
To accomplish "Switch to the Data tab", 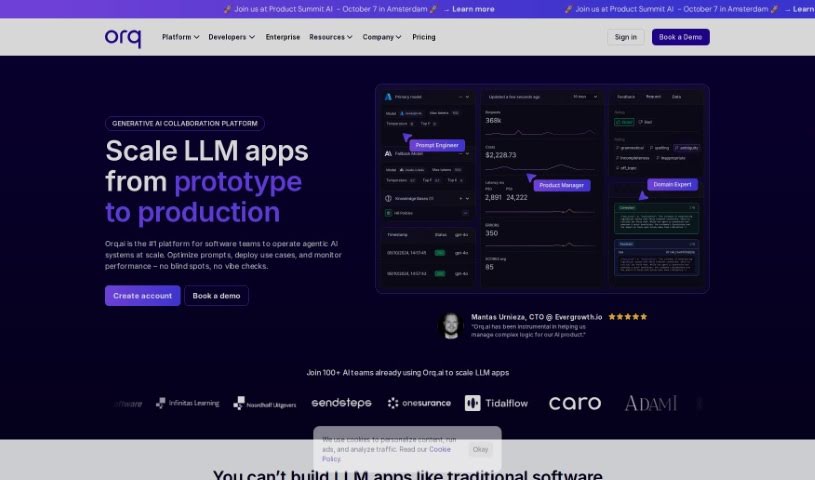I will (676, 97).
